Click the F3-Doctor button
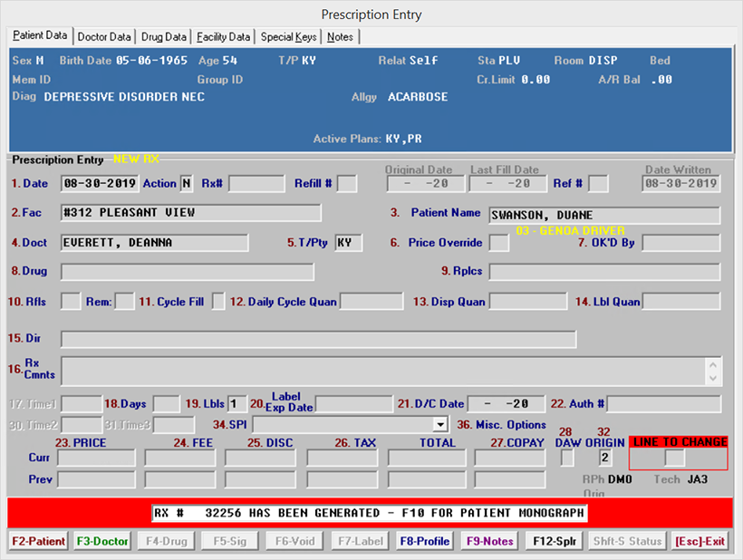This screenshot has height=560, width=743. (101, 541)
